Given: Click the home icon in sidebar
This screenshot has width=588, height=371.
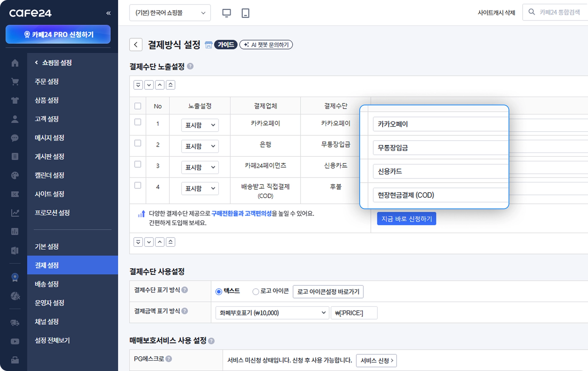Looking at the screenshot, I should 15,63.
